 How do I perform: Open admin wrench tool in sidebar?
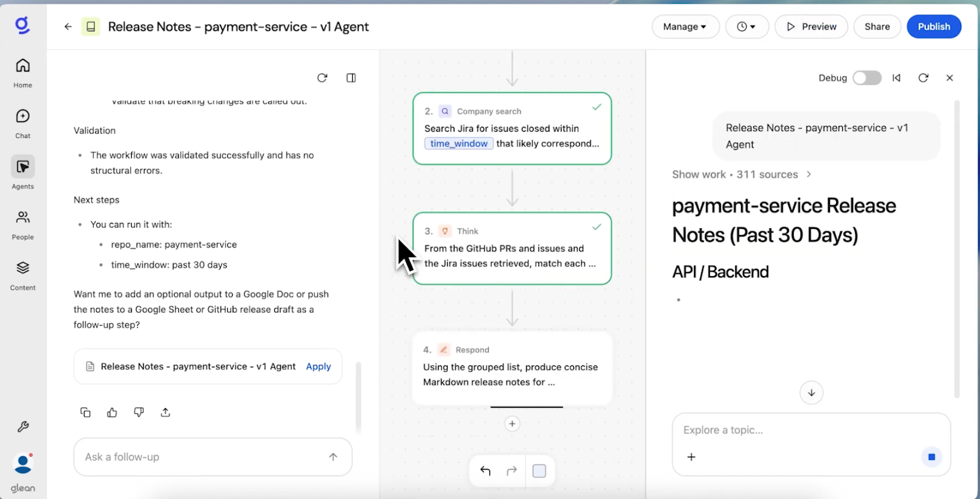(x=23, y=427)
